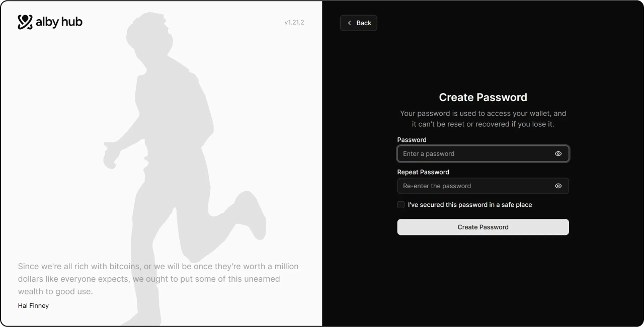The image size is (644, 327).
Task: Click the v1.21.2 version label
Action: coord(294,23)
